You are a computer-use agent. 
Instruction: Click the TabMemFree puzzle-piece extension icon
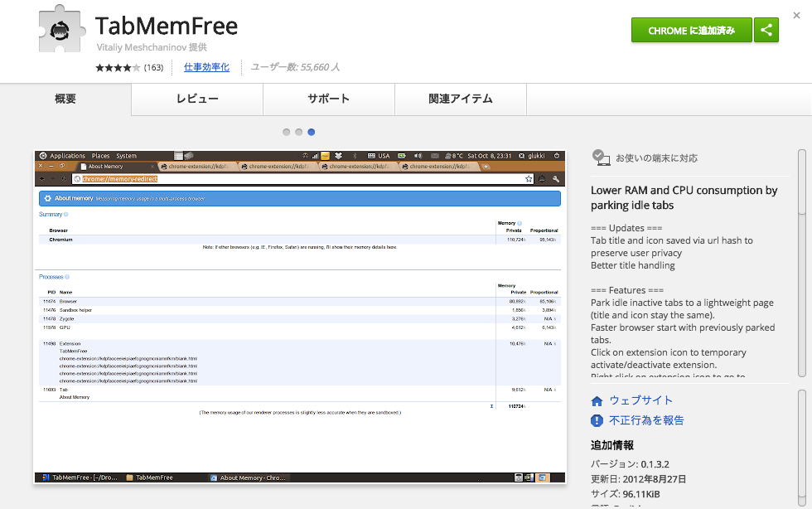62,30
